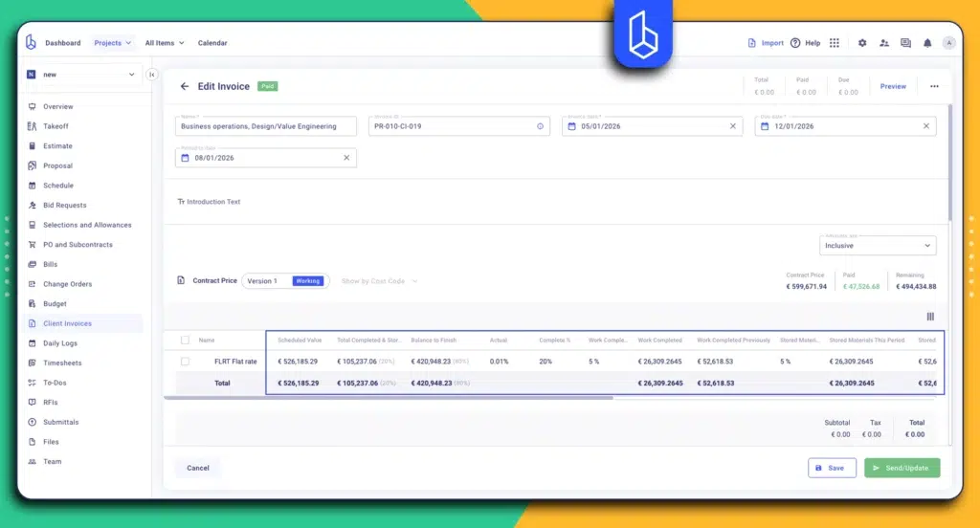Click the 5 % Work Completed cell
The height and width of the screenshot is (528, 980).
point(593,362)
